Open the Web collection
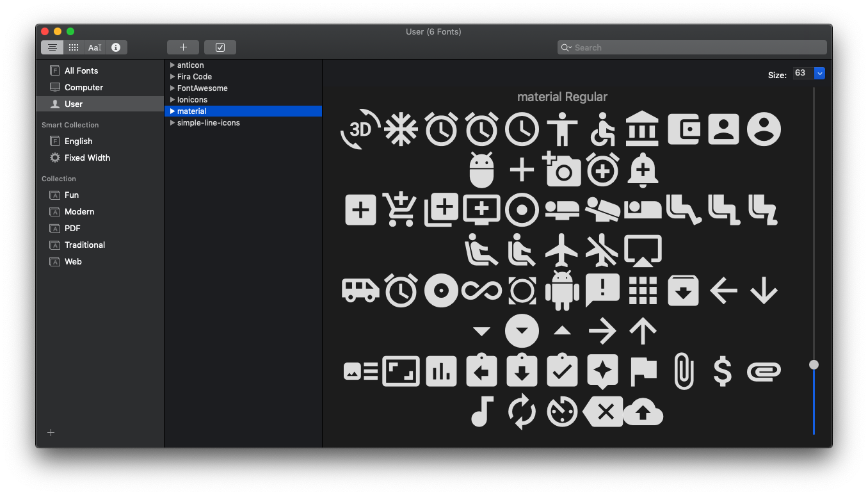This screenshot has width=868, height=495. [100, 261]
